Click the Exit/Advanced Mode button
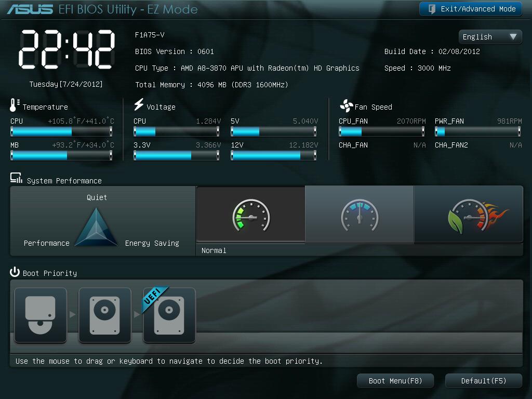Screen dimensions: 532x399 coord(471,9)
